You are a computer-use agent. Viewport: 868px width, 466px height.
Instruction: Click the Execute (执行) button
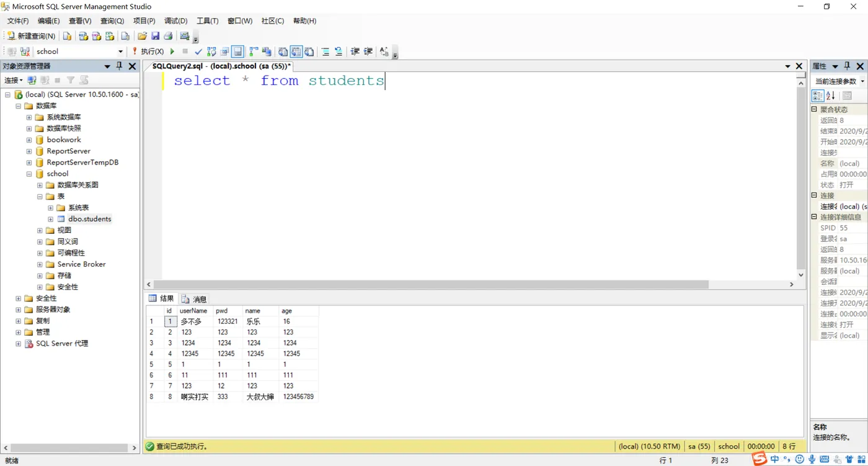(x=148, y=52)
